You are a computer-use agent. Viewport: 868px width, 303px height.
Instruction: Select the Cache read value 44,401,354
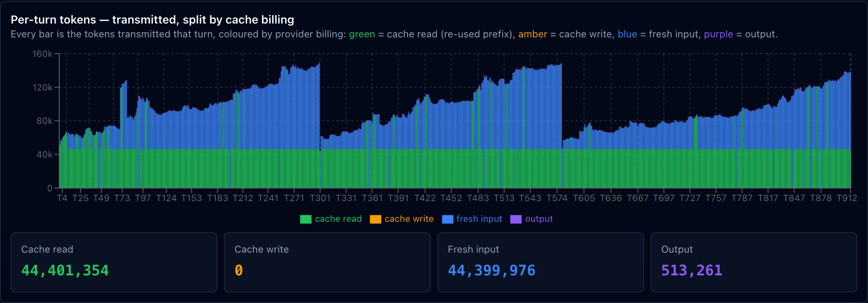click(x=65, y=271)
